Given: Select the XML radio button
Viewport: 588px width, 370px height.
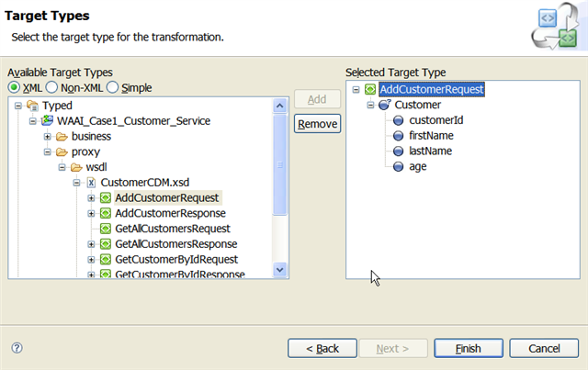Looking at the screenshot, I should pos(14,87).
